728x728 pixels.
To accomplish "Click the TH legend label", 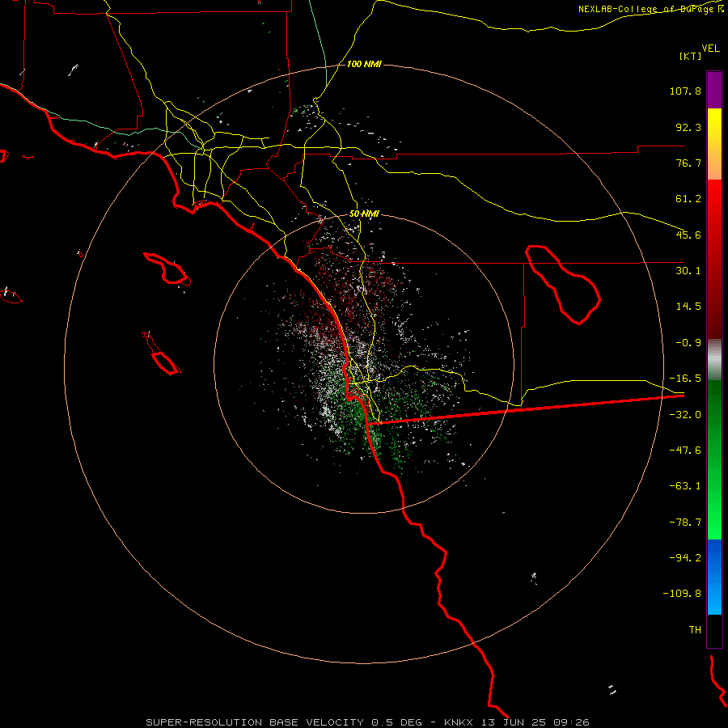I will click(x=695, y=630).
